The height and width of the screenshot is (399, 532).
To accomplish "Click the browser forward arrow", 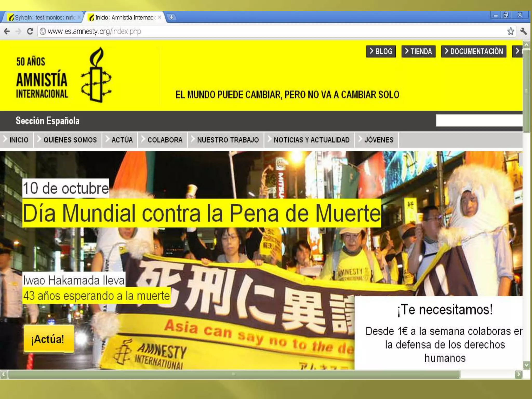I will (x=18, y=31).
